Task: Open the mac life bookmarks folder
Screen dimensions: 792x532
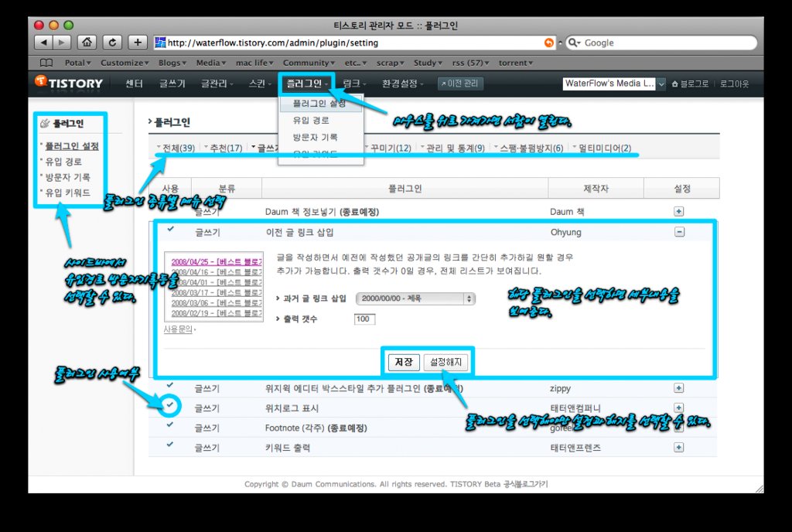Action: (x=254, y=63)
